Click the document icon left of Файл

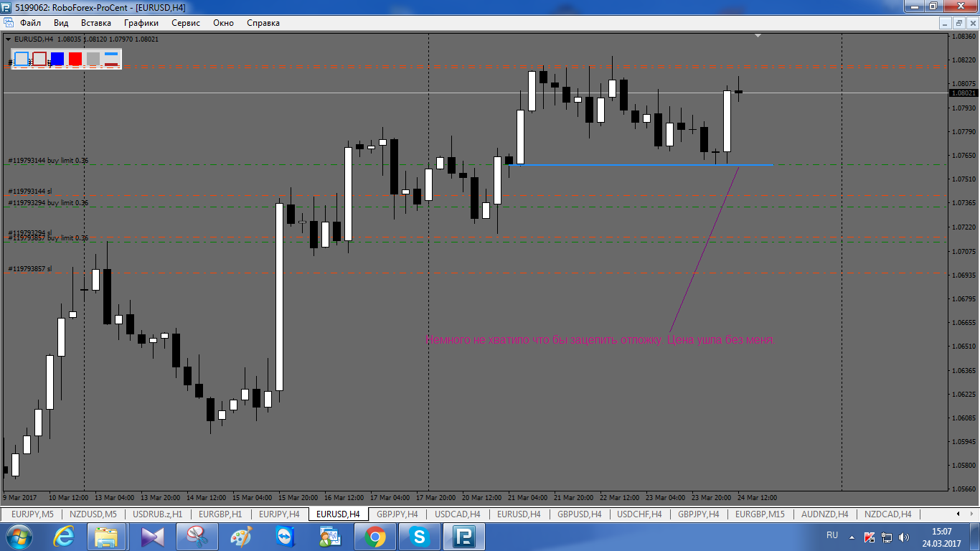coord(9,23)
